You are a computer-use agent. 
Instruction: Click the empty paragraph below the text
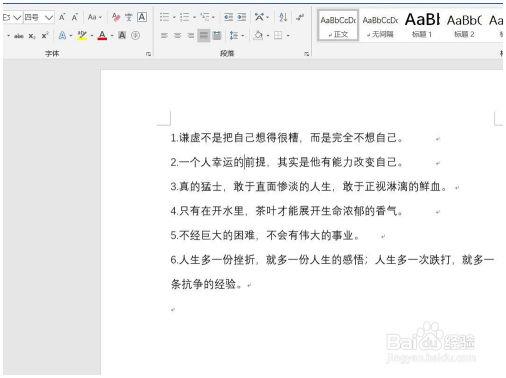tap(173, 309)
